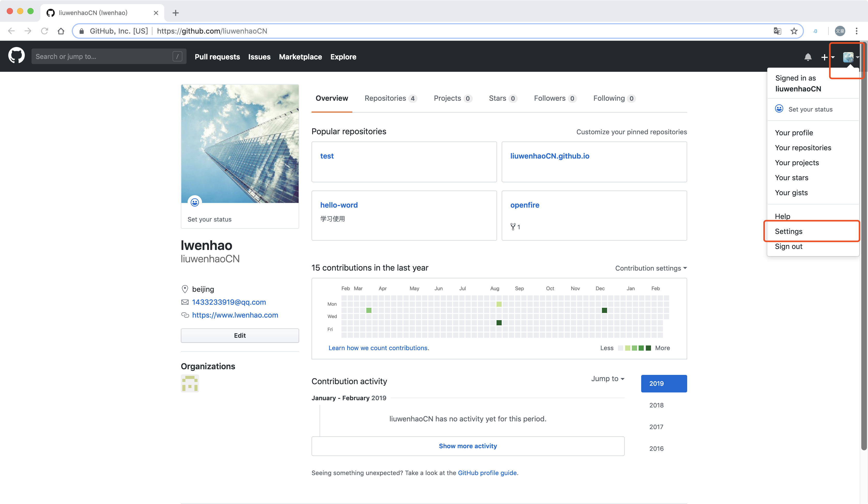Switch to the Stars tab
This screenshot has width=868, height=504.
503,98
